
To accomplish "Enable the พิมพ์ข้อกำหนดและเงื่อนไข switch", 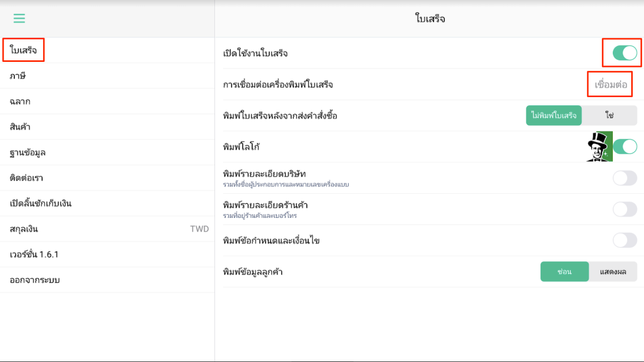I will 625,240.
